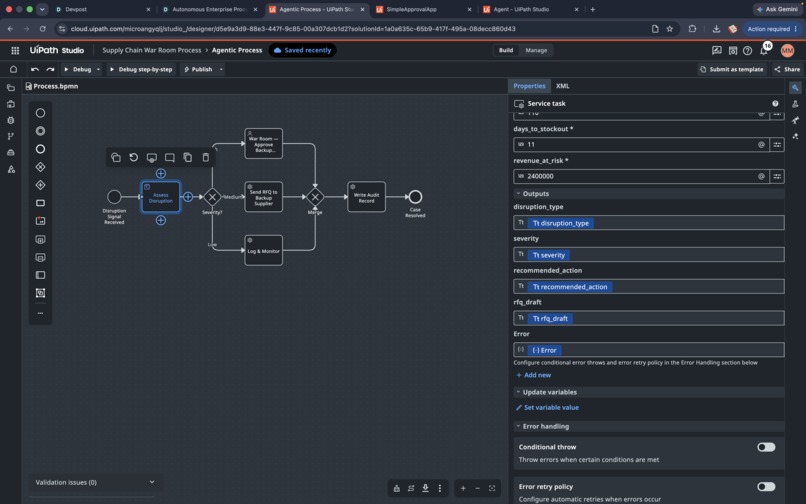Open Service task help icon

point(775,103)
